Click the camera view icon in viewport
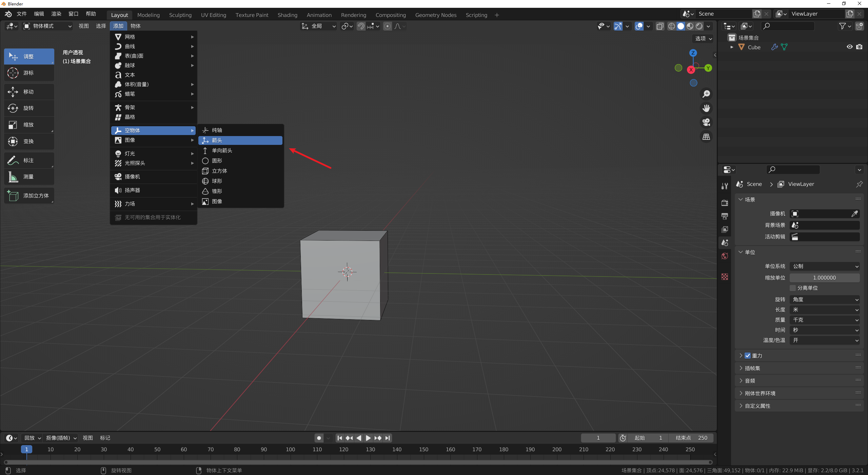 (706, 122)
